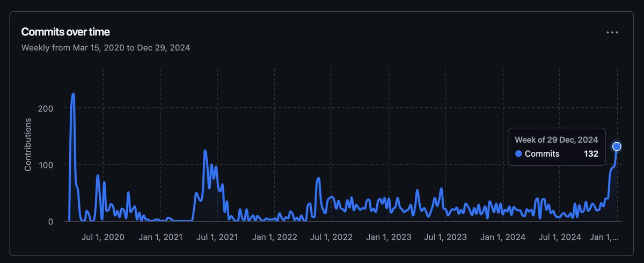Click the 'Jul 1, 2024' x-axis label
Image resolution: width=644 pixels, height=263 pixels.
pyautogui.click(x=560, y=237)
